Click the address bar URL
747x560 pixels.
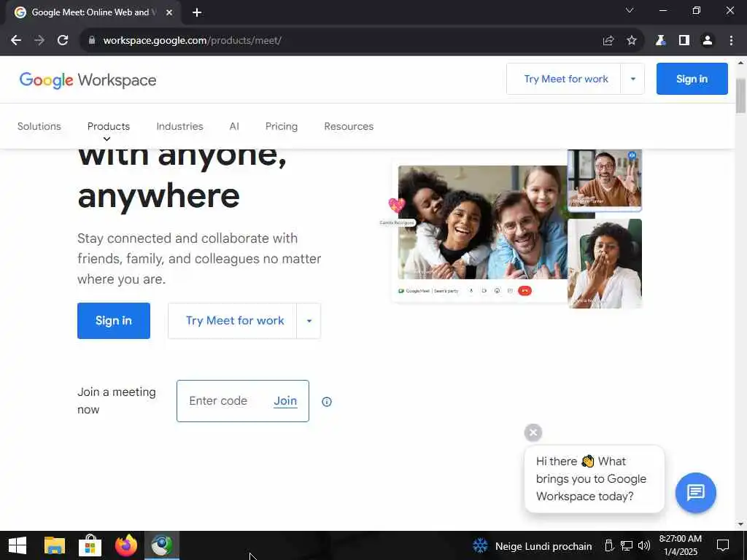(192, 41)
